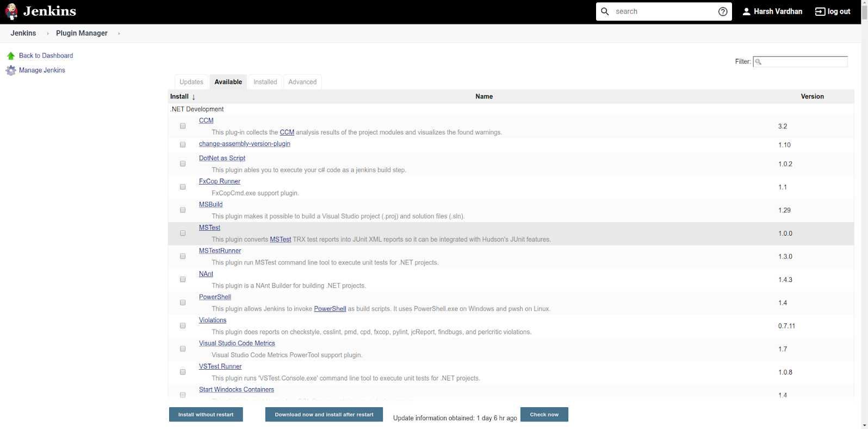This screenshot has height=429, width=868.
Task: Click the CCM link in description text
Action: coord(287,132)
